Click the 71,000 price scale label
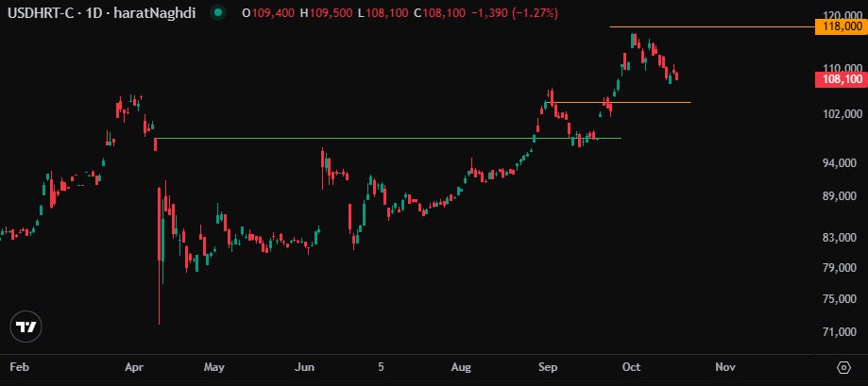The height and width of the screenshot is (386, 868). tap(838, 332)
